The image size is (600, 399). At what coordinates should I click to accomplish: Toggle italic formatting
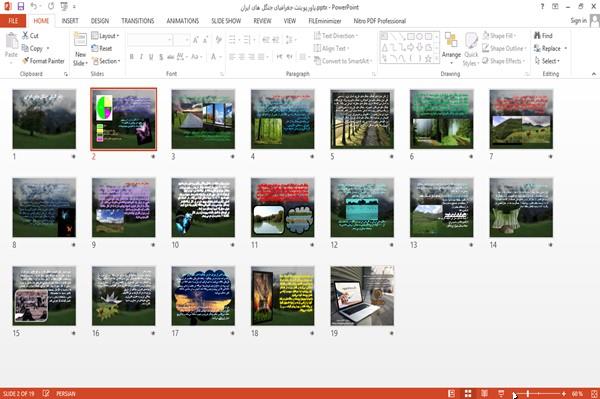point(141,57)
